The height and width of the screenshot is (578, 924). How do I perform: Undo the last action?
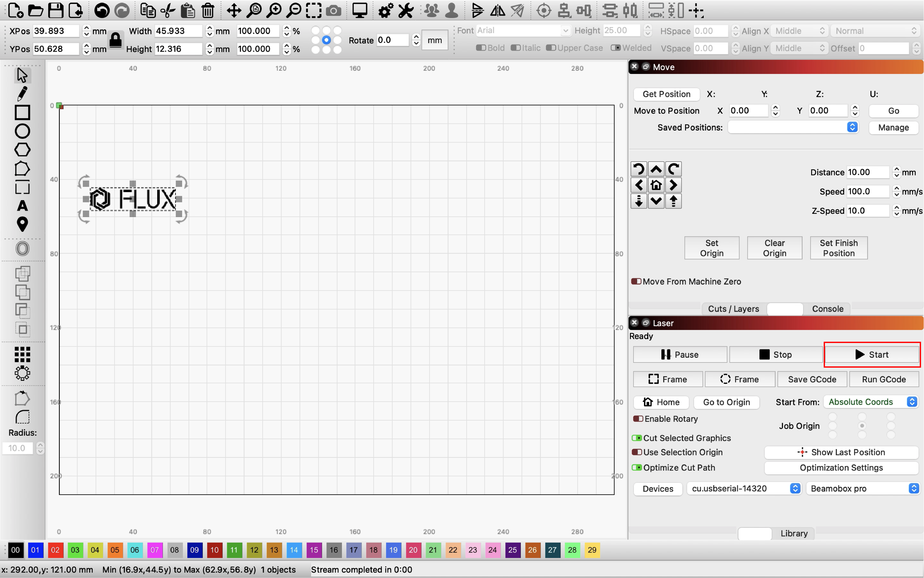102,11
